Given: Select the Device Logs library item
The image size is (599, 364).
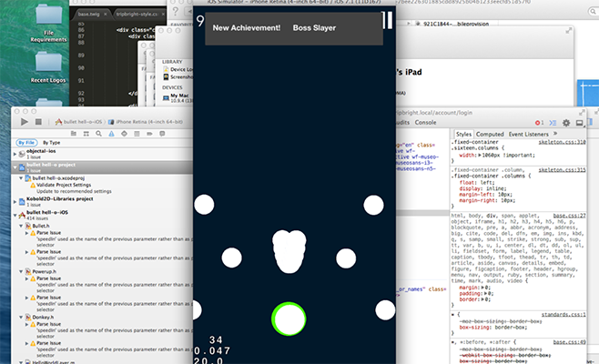Looking at the screenshot, I should coord(178,69).
